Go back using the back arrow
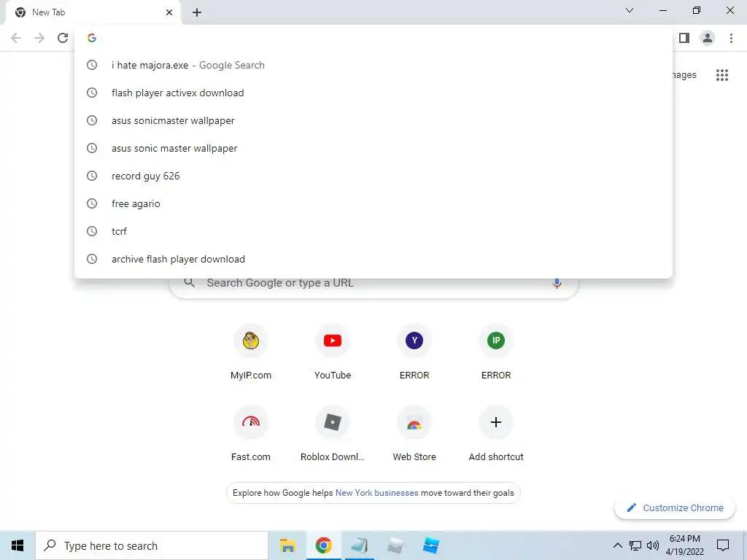Image resolution: width=747 pixels, height=560 pixels. [x=16, y=38]
